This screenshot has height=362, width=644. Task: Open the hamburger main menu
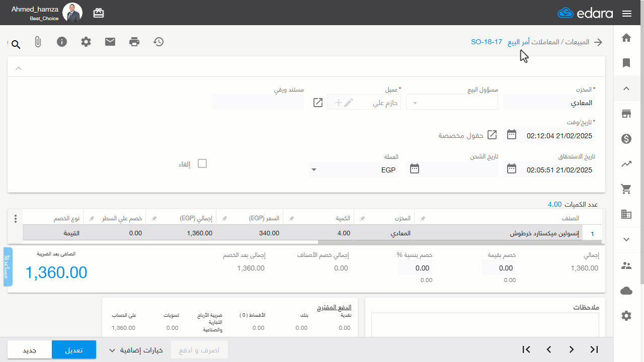(x=627, y=14)
